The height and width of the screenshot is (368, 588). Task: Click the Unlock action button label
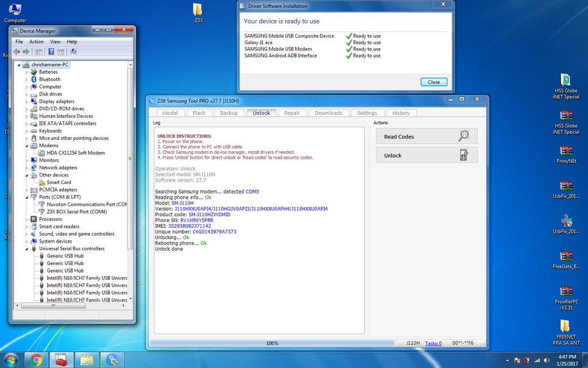coord(393,155)
